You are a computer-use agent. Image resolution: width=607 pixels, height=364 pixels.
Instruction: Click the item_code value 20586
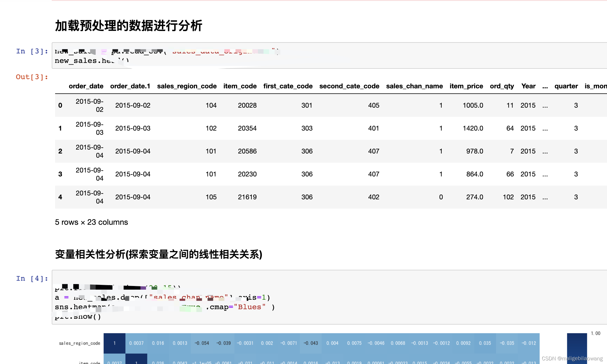(247, 151)
